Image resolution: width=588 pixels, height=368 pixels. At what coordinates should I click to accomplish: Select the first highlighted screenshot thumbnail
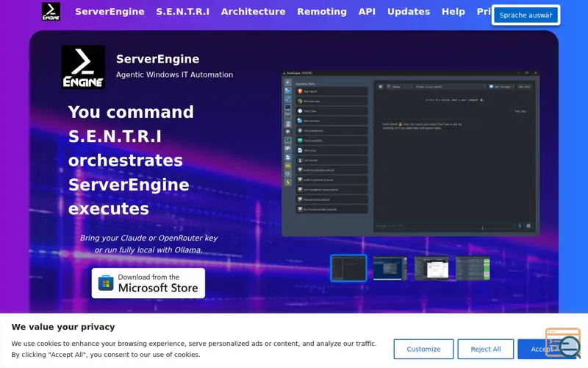point(348,268)
